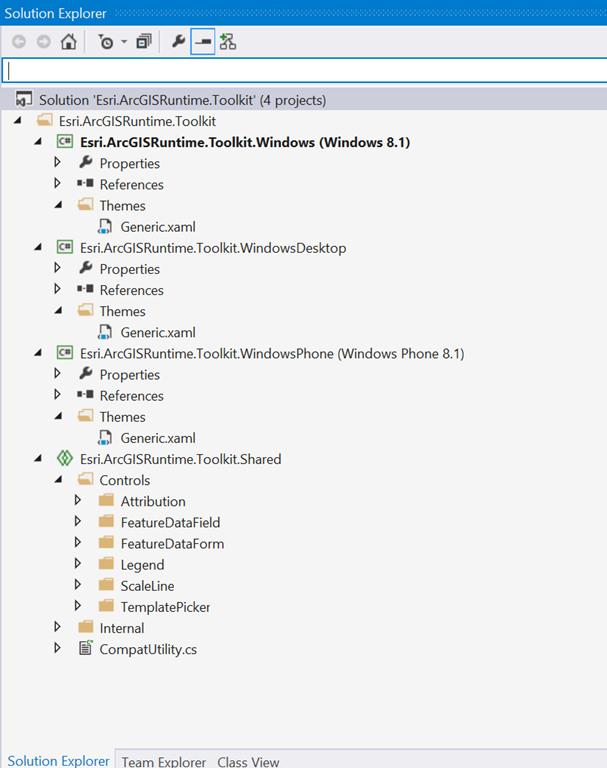This screenshot has height=768, width=607.
Task: Select the Esri.ArcGISRuntime.Toolkit.Windows (Windows 8.1) project
Action: pos(245,143)
